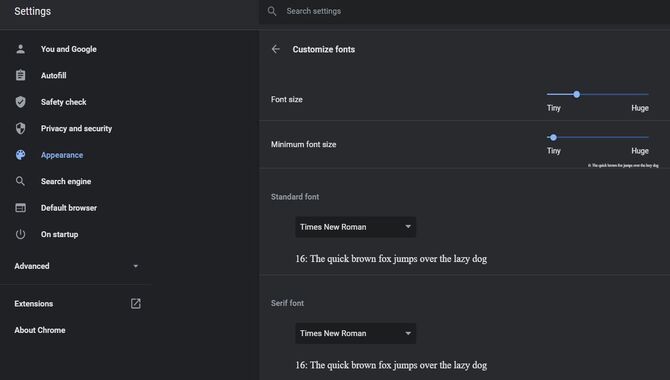Click the Minimum font size slider handle
This screenshot has width=670, height=380.
pos(553,137)
